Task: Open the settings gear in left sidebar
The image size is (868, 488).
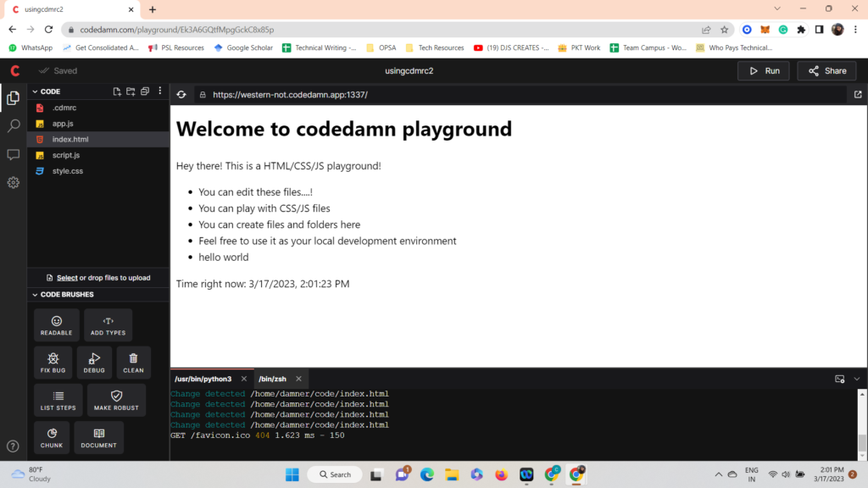Action: click(x=14, y=183)
